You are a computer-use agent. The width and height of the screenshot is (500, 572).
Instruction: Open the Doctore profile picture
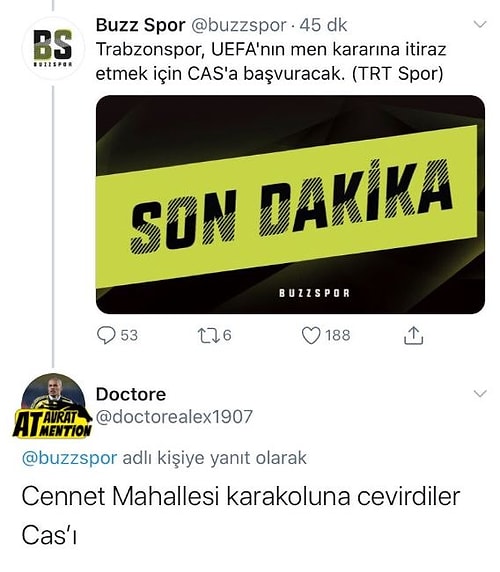pos(53,405)
